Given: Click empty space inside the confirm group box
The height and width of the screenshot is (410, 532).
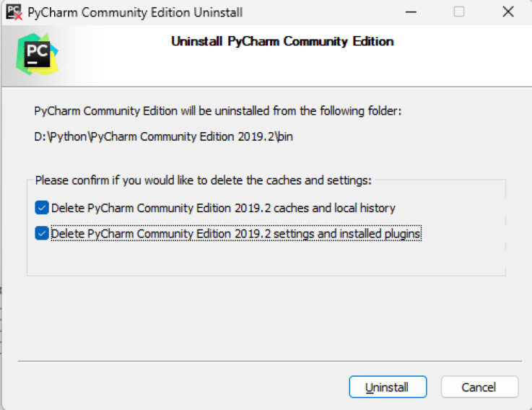Looking at the screenshot, I should click(x=266, y=258).
